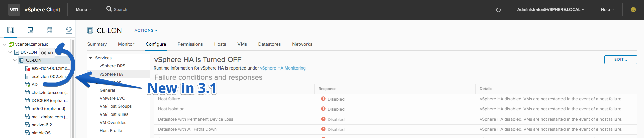Click the inventory tree vertical scrollbar
The image size is (644, 138).
73,89
